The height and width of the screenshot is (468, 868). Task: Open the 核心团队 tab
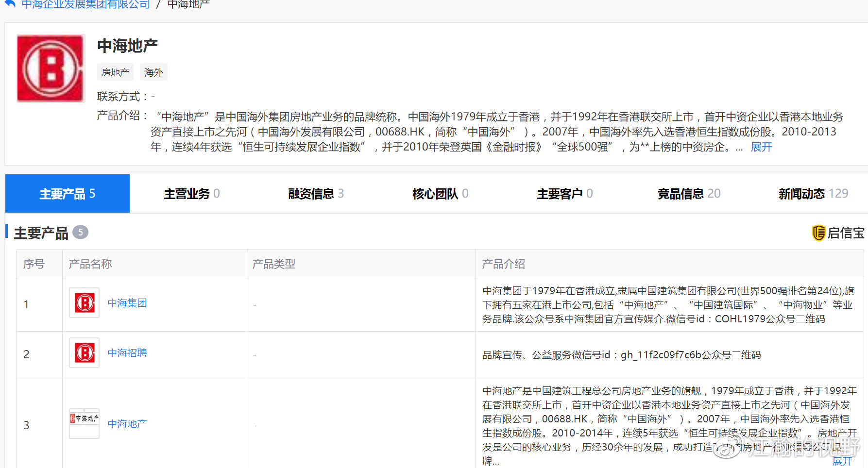pos(441,194)
